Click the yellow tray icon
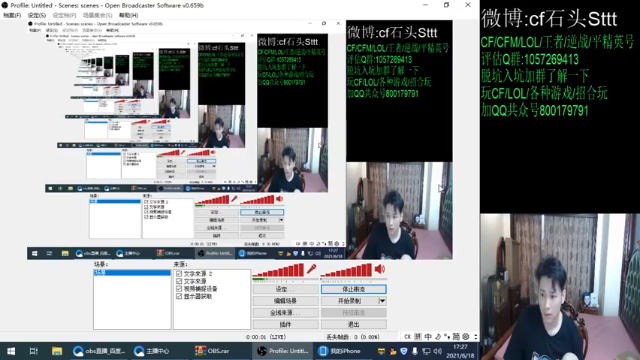 pos(381,351)
